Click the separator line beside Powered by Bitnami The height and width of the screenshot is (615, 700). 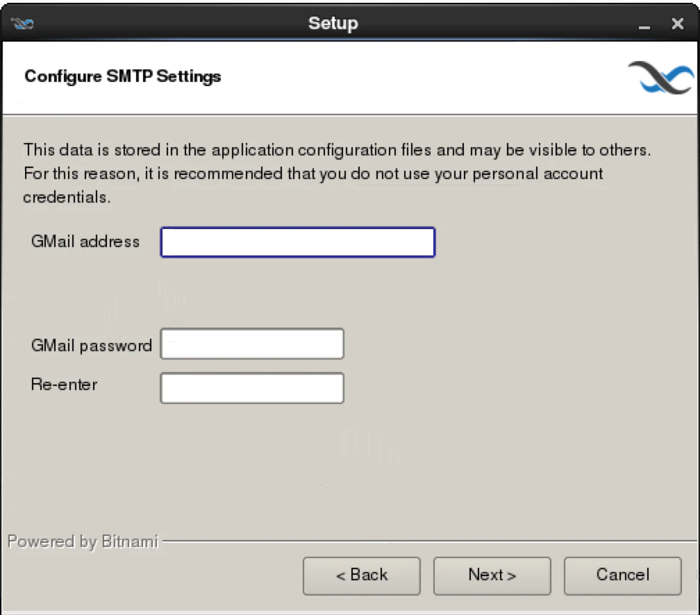429,541
